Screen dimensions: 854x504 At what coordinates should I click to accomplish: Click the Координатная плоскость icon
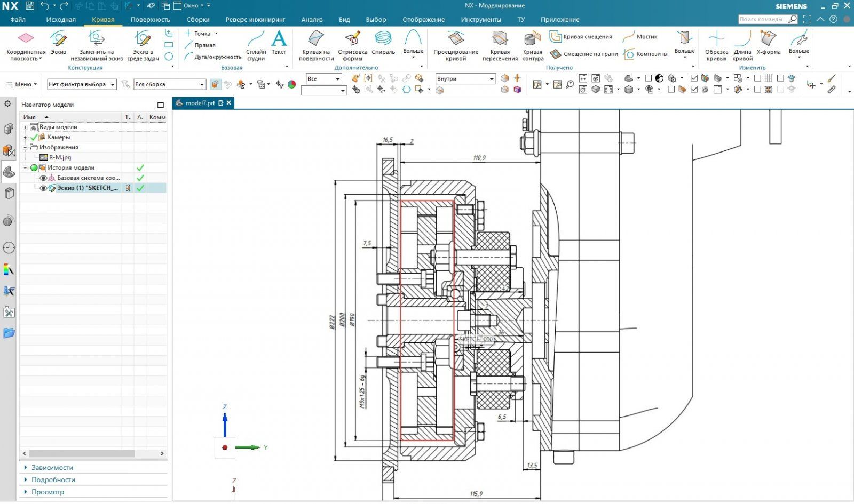pos(26,38)
